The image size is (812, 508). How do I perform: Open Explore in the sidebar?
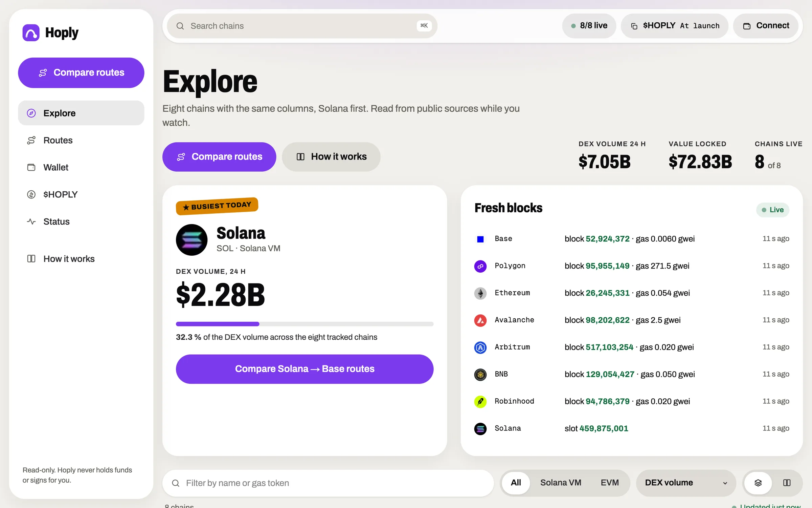[x=81, y=113]
